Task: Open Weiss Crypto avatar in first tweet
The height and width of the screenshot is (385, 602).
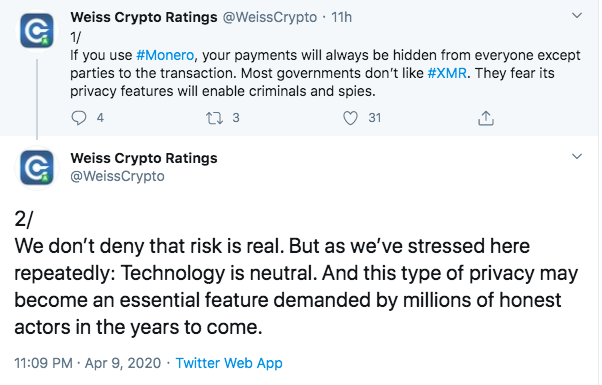Action: click(37, 31)
